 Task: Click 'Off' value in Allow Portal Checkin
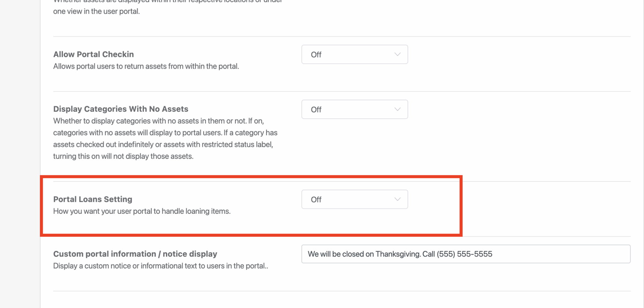(x=316, y=55)
